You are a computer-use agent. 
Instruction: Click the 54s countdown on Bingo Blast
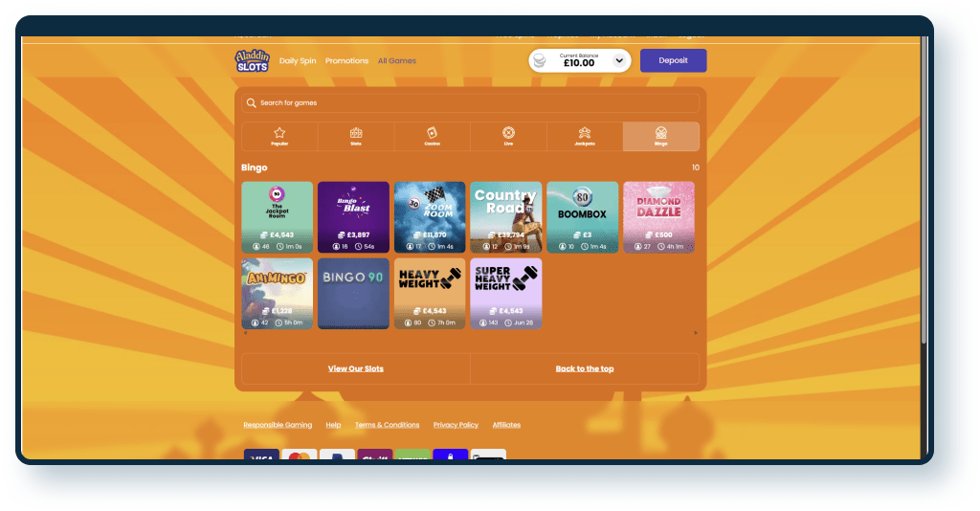click(x=369, y=247)
